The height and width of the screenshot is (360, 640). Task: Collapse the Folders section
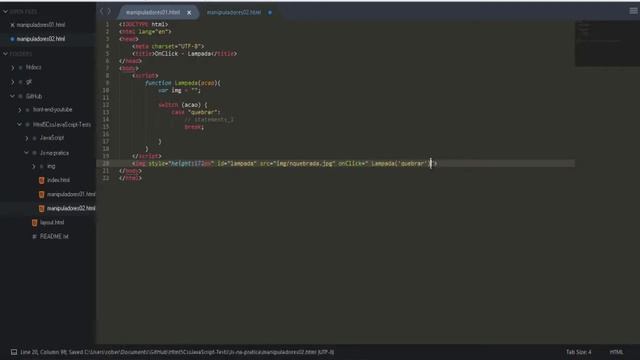click(x=6, y=54)
